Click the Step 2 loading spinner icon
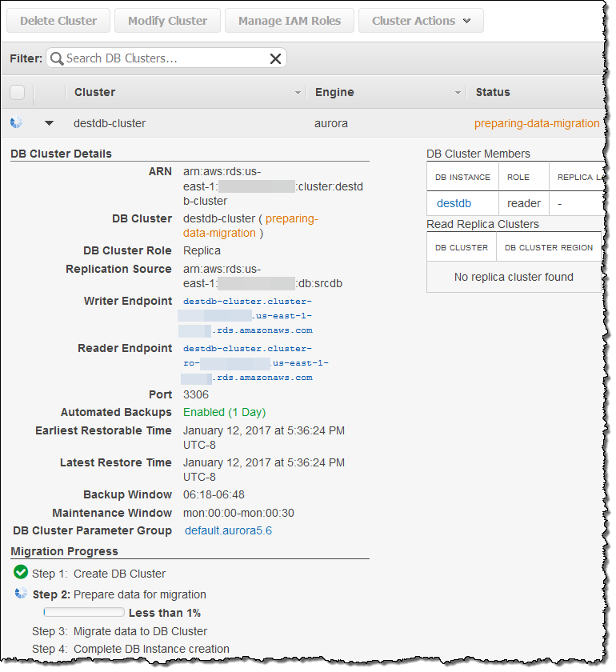 (x=22, y=594)
